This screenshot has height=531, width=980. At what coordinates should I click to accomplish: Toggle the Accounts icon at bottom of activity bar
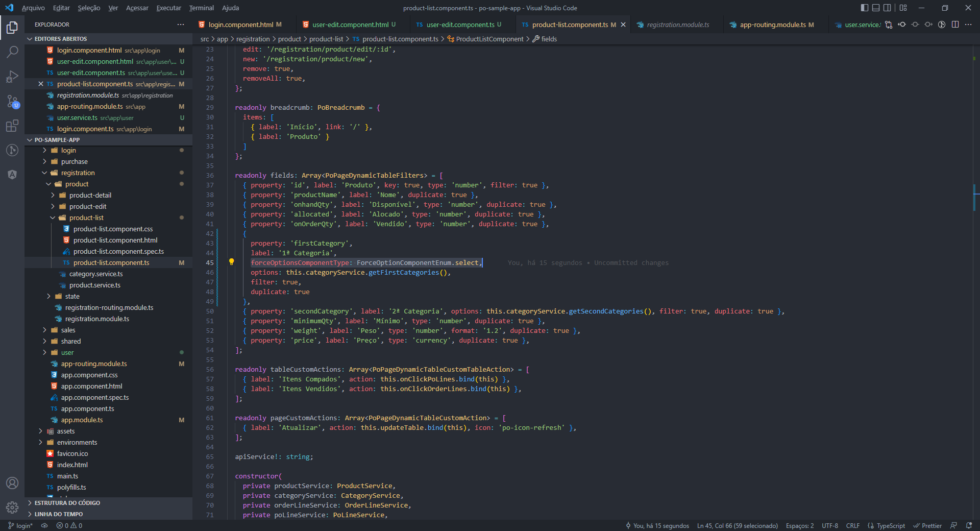pos(12,483)
